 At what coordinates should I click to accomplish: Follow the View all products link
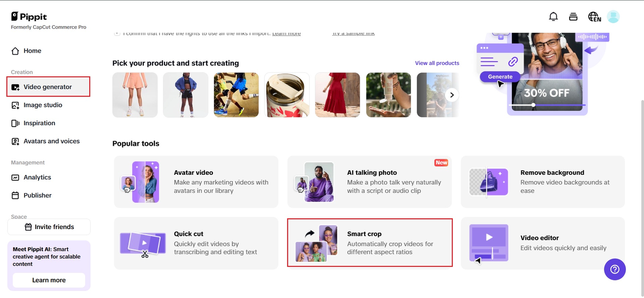pos(437,63)
